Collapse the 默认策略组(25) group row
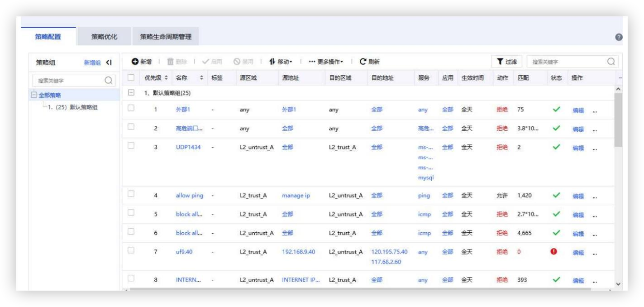 (x=131, y=93)
